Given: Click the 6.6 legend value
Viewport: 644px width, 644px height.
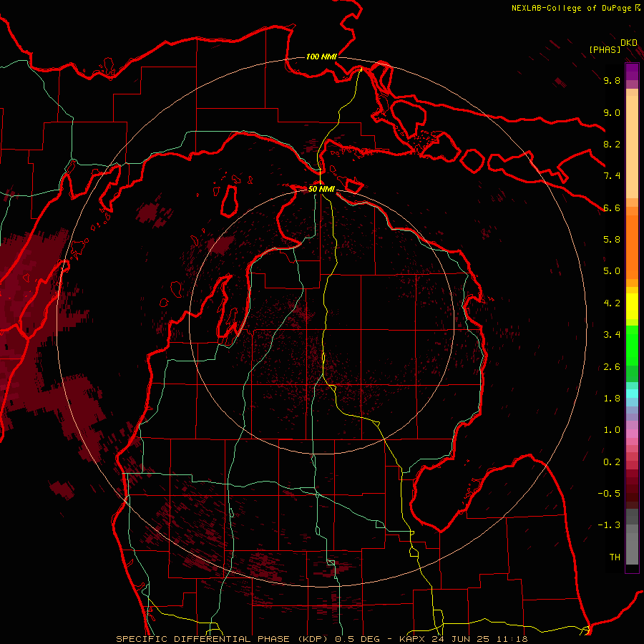Looking at the screenshot, I should (612, 208).
